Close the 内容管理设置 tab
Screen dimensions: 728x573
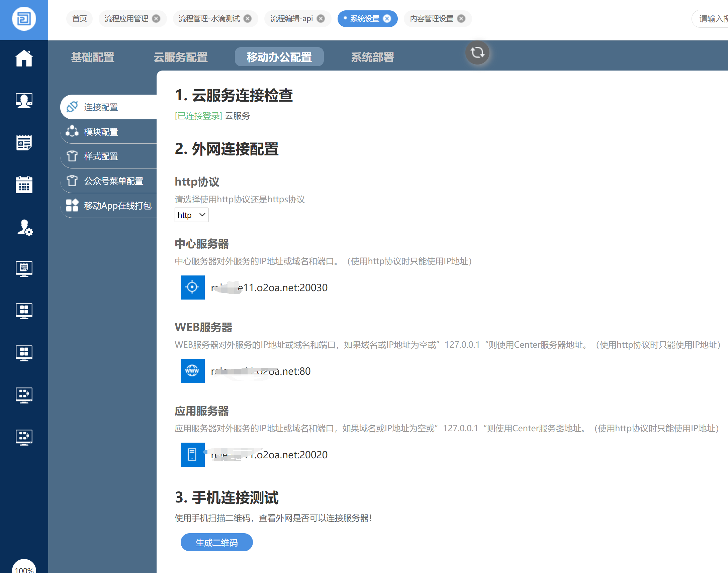(x=461, y=19)
